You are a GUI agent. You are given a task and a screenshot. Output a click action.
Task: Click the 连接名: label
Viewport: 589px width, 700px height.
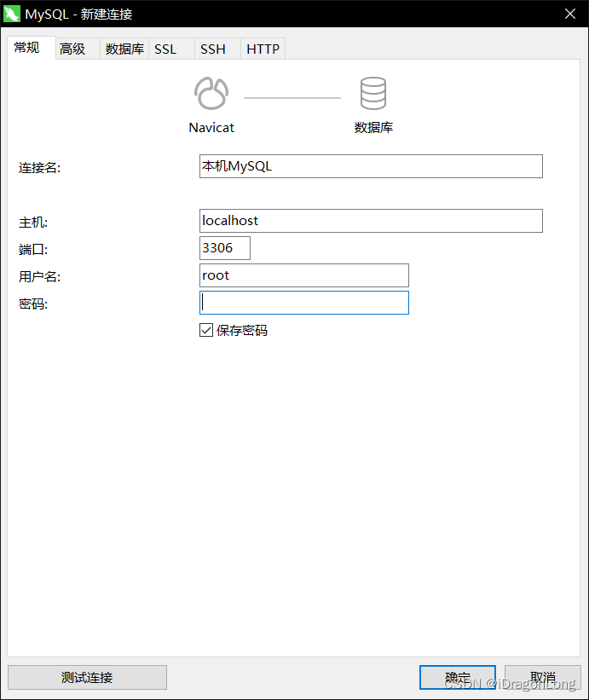[39, 168]
